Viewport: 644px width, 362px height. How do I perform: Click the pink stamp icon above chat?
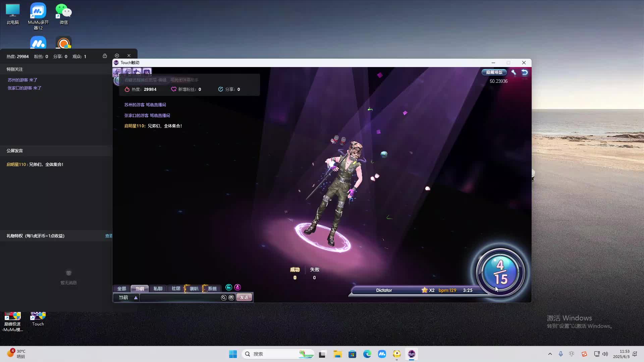pos(237,288)
